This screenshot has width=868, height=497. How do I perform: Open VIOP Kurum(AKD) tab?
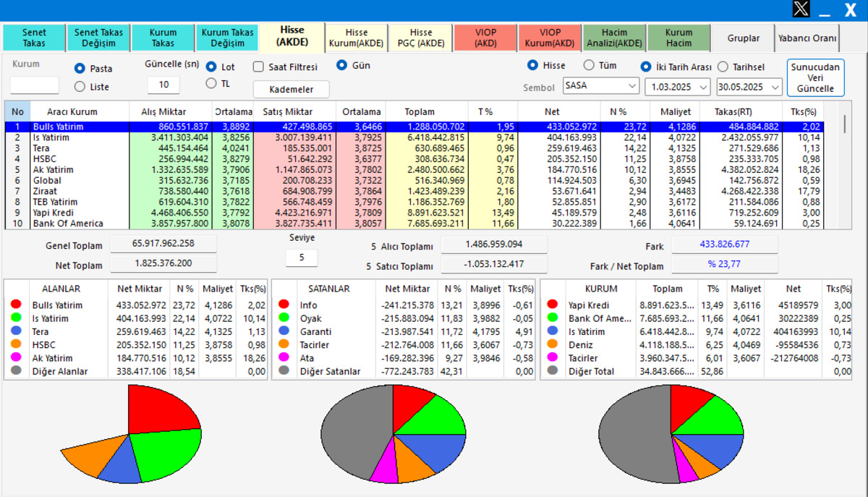550,38
